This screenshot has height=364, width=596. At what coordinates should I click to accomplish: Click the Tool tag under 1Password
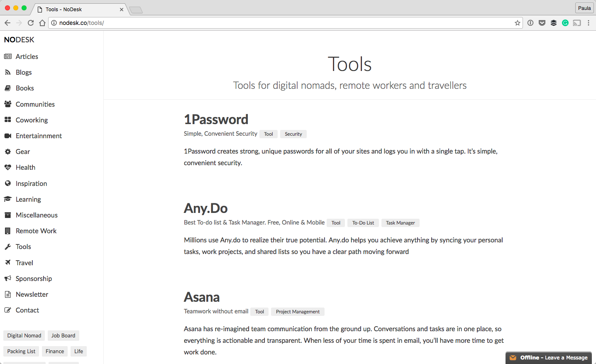point(269,134)
